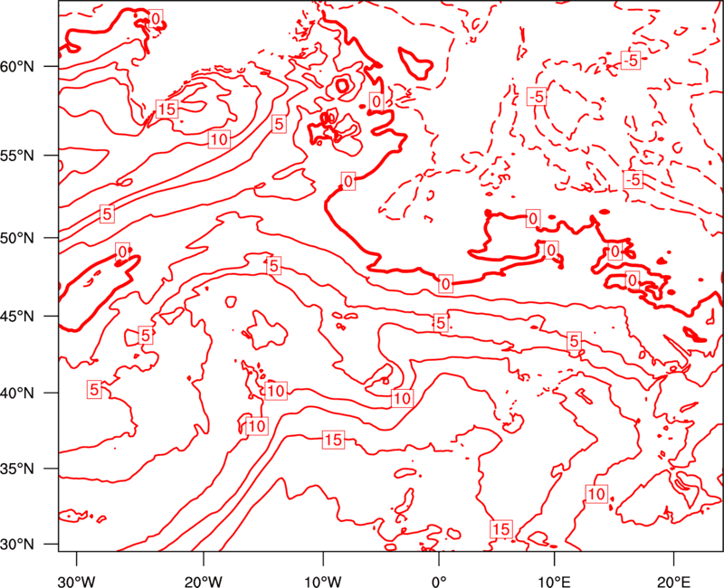Click the 35°N latitude axis label
This screenshot has height=588, width=724.
click(17, 469)
